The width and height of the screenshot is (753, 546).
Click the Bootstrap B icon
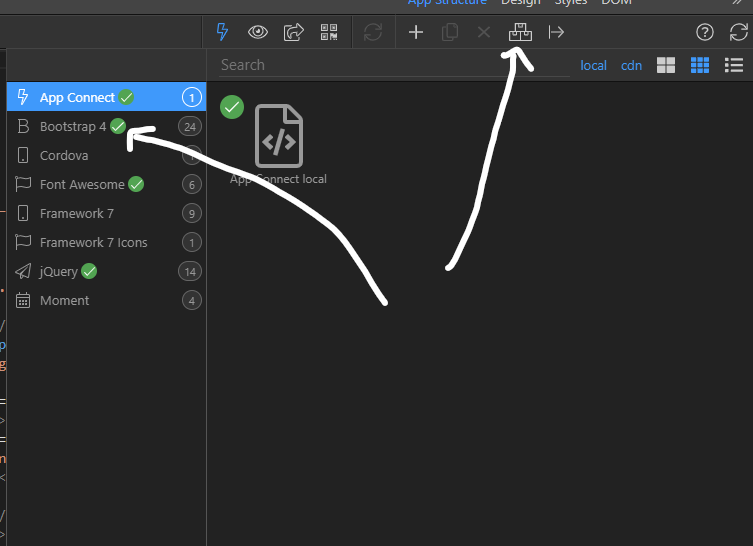point(23,126)
